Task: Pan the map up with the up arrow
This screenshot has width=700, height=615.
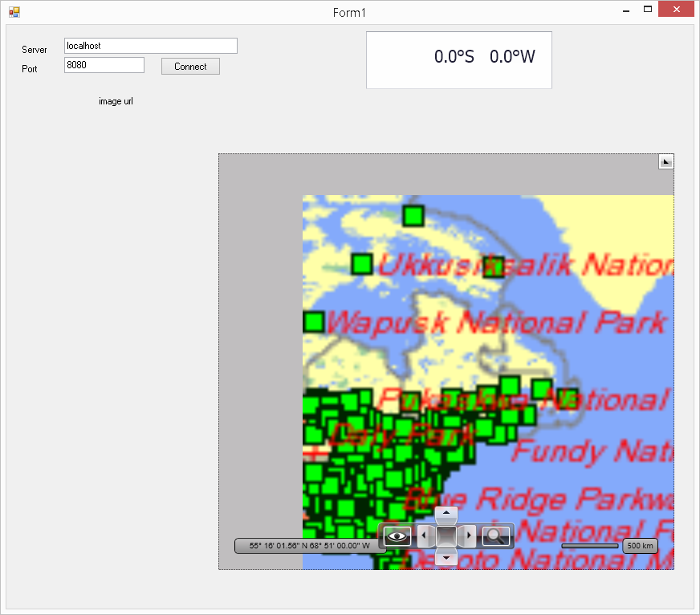Action: tap(446, 515)
